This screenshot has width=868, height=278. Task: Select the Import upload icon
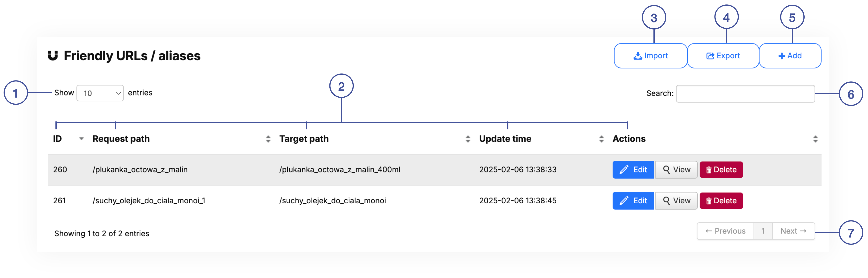[638, 56]
